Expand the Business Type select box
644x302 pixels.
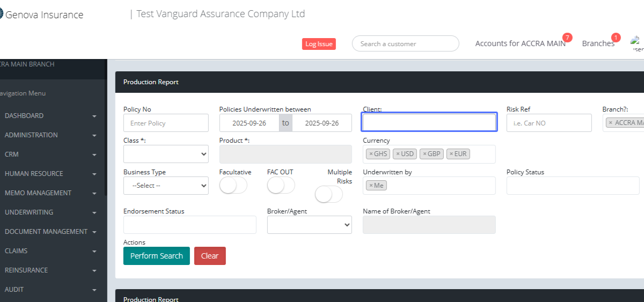(x=166, y=186)
